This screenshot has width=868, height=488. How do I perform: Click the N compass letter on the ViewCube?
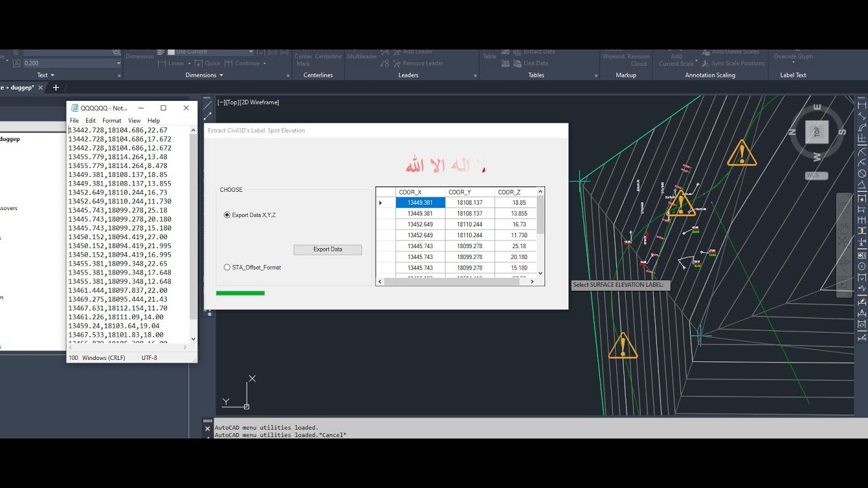click(x=793, y=132)
